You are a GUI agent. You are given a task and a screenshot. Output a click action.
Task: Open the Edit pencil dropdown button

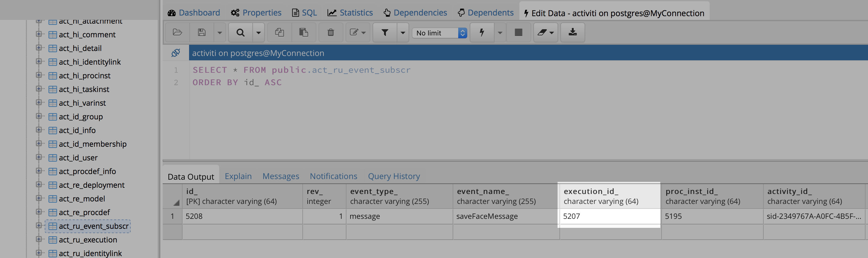[358, 32]
